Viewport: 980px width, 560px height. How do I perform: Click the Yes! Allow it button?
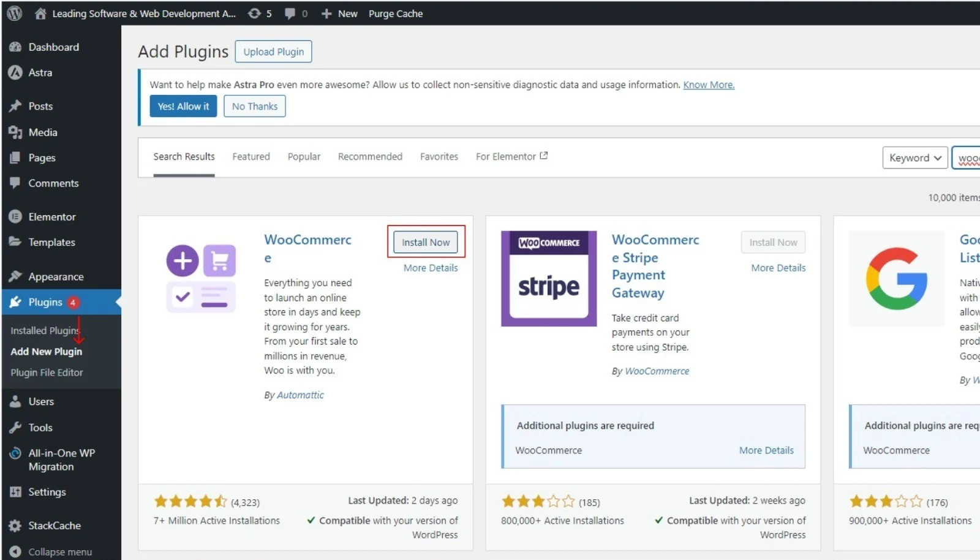183,106
